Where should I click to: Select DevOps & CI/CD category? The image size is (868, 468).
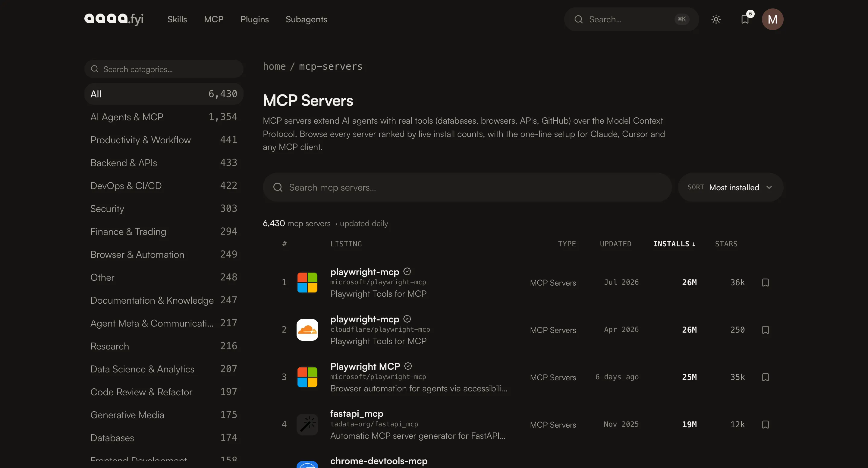164,185
